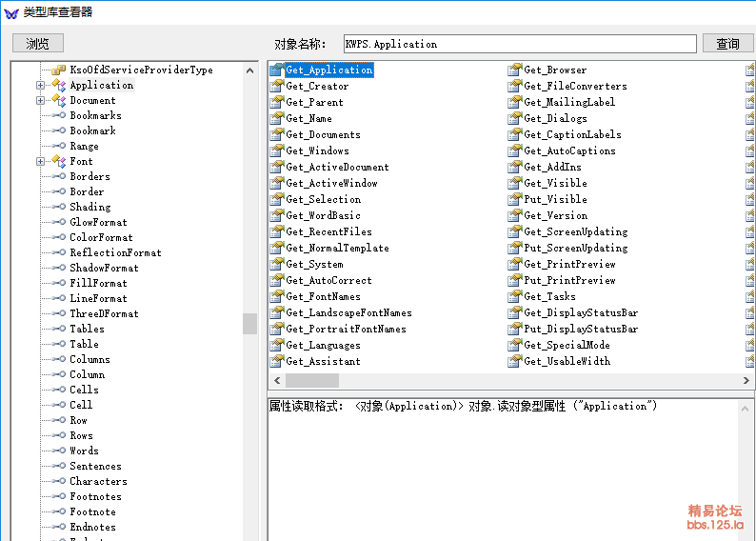Select the Range tree item
756x541 pixels.
[85, 146]
